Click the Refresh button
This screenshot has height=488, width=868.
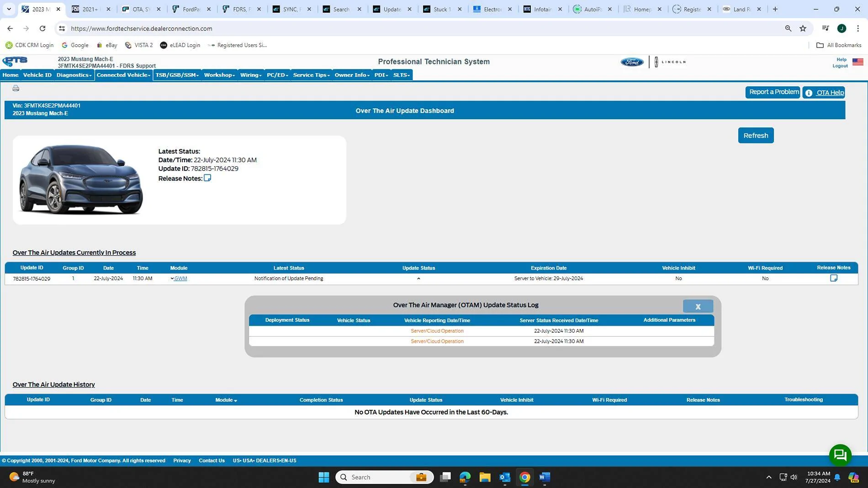pyautogui.click(x=756, y=135)
